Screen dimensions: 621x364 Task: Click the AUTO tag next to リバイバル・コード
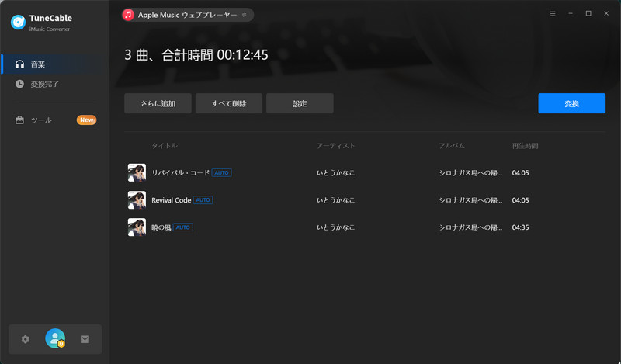(222, 173)
